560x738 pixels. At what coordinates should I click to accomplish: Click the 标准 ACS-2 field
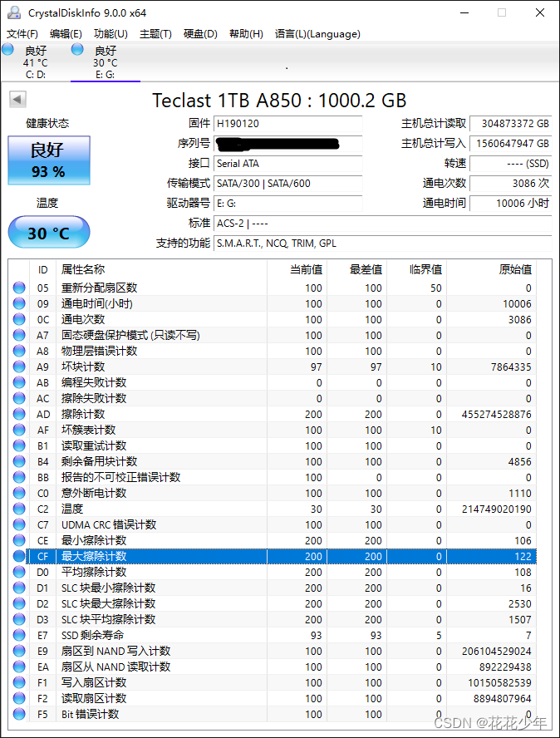pos(382,223)
